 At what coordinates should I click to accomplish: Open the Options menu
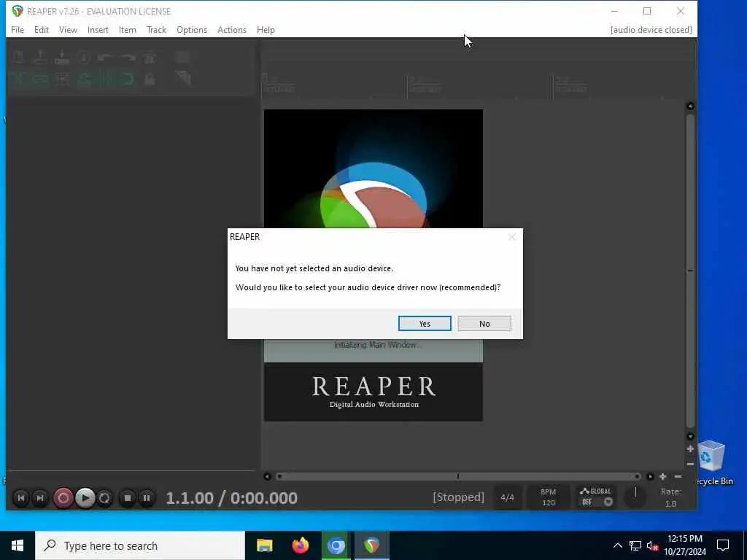pos(192,29)
